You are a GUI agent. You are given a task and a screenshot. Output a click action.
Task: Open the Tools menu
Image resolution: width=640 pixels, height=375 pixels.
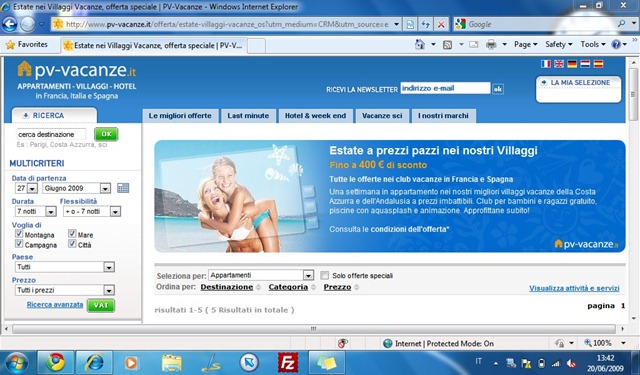(593, 44)
